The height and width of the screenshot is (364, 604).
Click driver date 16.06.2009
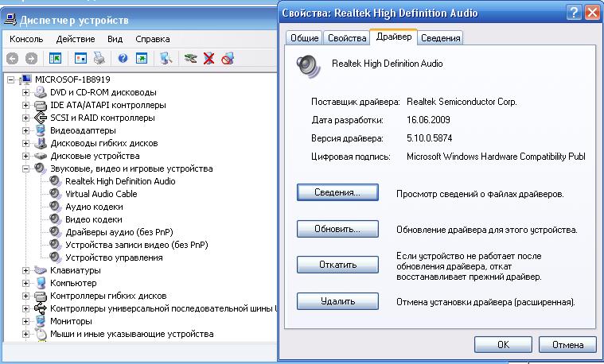point(428,120)
